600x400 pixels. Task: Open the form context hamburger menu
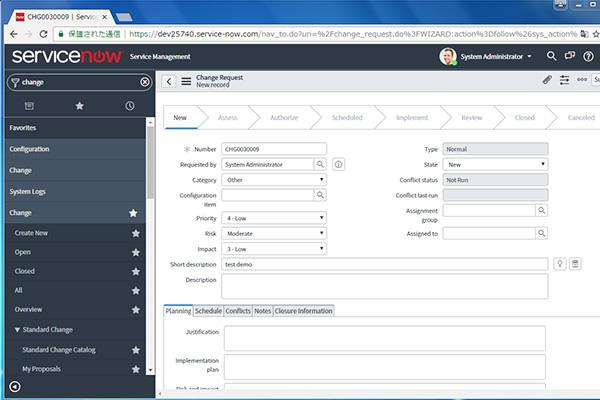[x=186, y=81]
